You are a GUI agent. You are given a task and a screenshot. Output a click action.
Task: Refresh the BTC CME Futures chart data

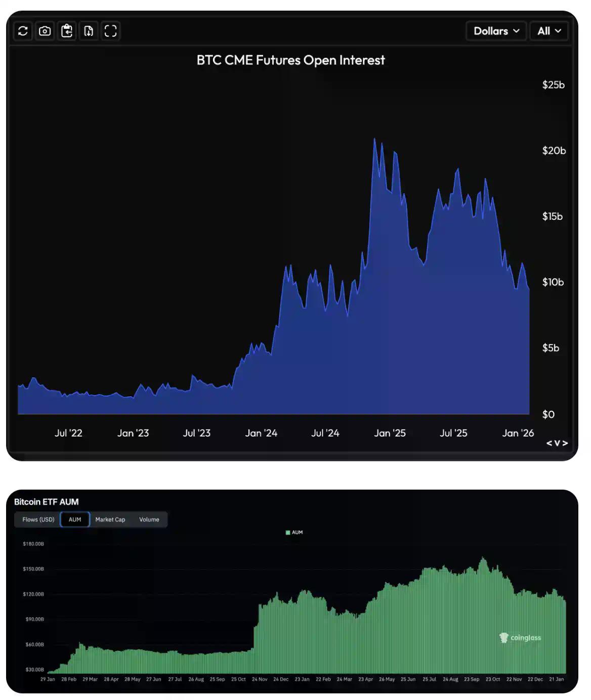click(x=22, y=31)
